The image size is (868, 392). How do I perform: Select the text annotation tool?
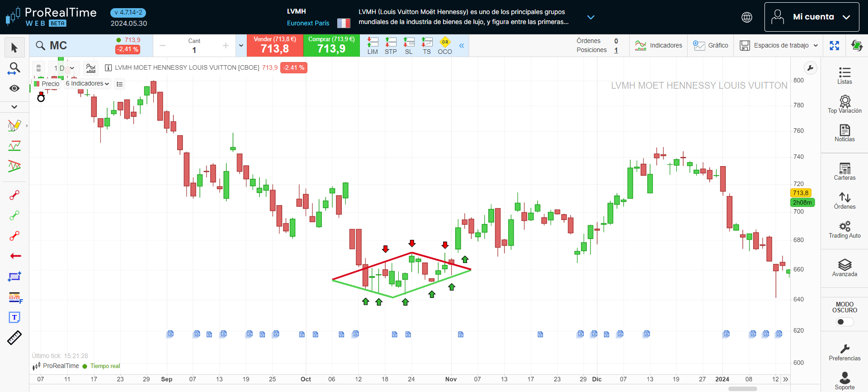[x=14, y=317]
